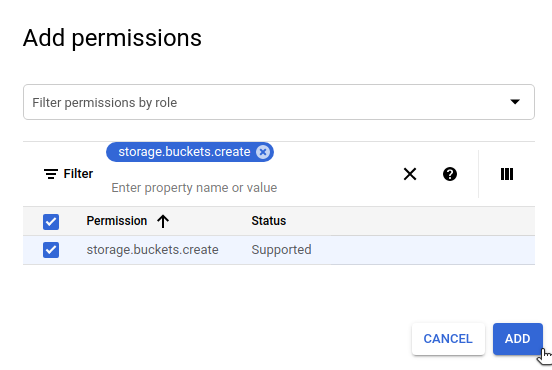
Task: Open the filter help question mark icon
Action: point(450,174)
